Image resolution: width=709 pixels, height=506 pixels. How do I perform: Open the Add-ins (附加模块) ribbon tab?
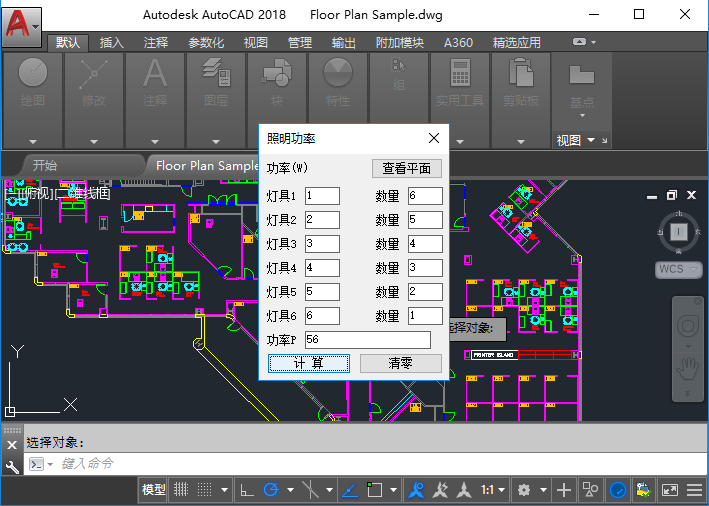coord(400,43)
